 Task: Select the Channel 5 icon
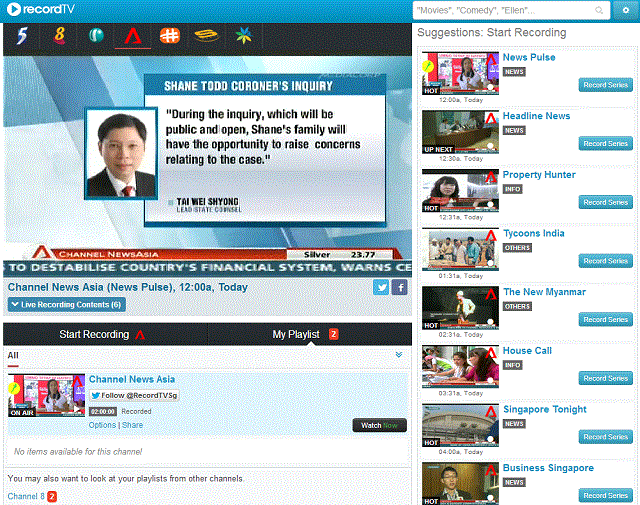coord(22,36)
